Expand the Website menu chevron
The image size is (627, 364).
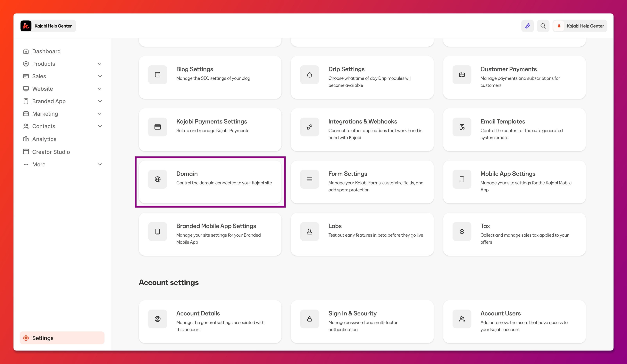100,89
